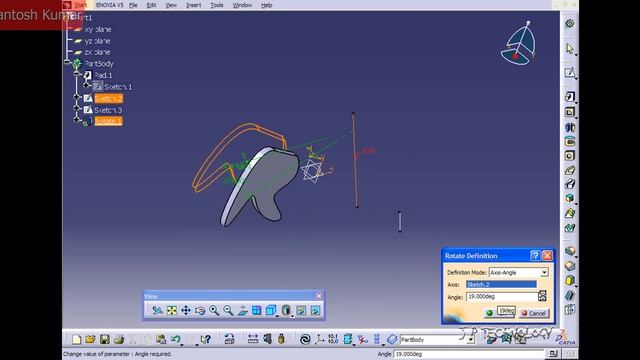Screen dimensions: 640x360
Task: Select the Draft Angle tool
Action: tap(570, 280)
